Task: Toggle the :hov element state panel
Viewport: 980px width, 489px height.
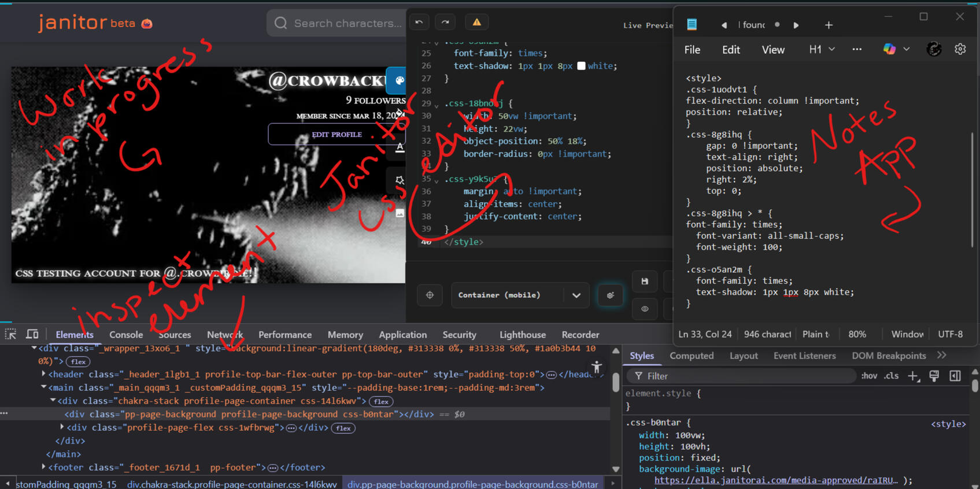Action: pyautogui.click(x=869, y=376)
